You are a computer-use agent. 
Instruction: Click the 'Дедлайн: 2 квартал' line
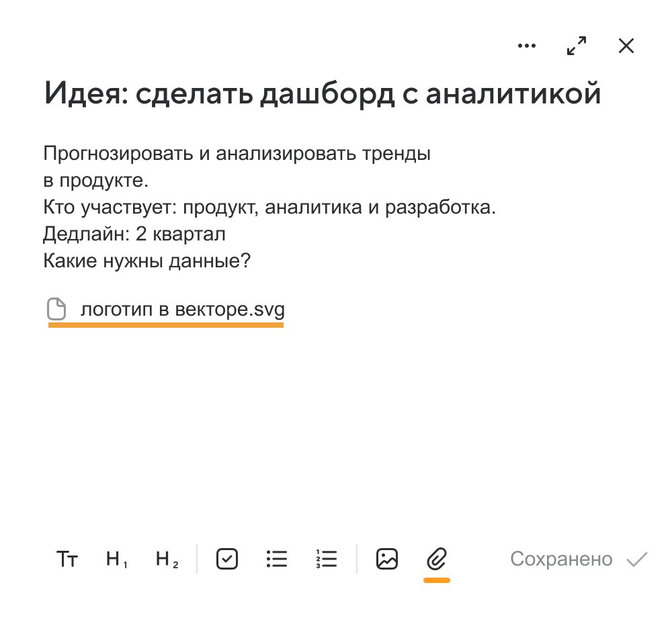coord(134,234)
